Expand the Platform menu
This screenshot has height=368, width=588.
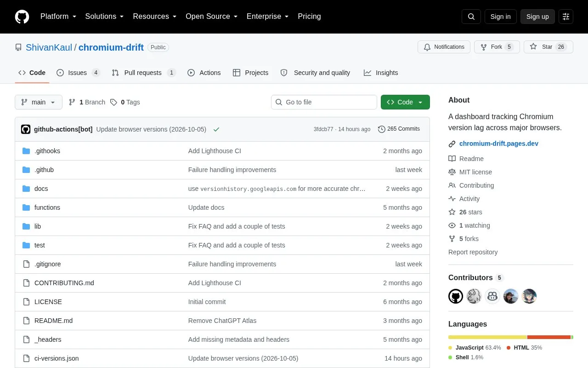click(58, 17)
